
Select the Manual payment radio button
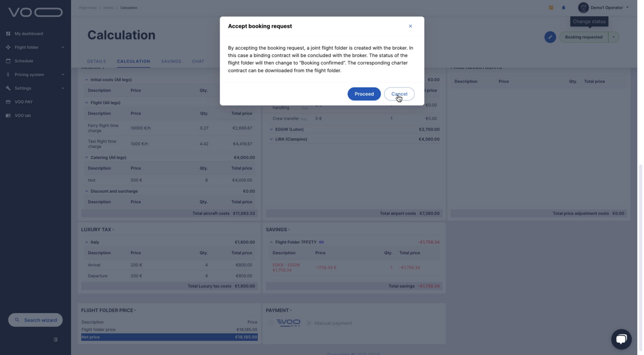[309, 323]
